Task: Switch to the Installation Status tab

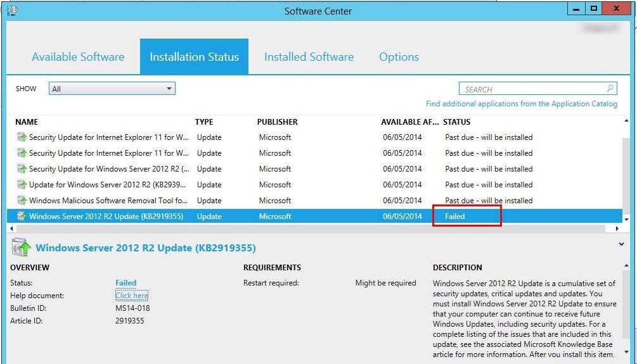Action: [x=194, y=57]
